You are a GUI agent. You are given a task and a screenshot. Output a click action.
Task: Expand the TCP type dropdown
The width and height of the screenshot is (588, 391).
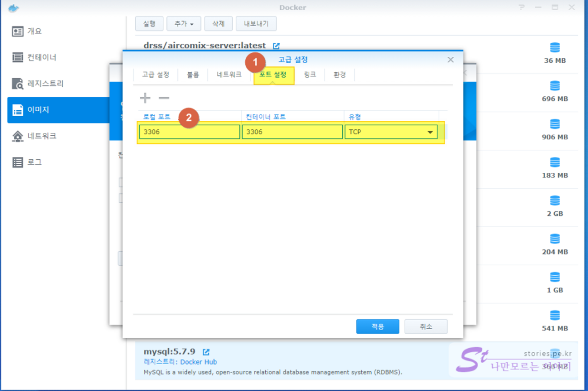pos(430,132)
